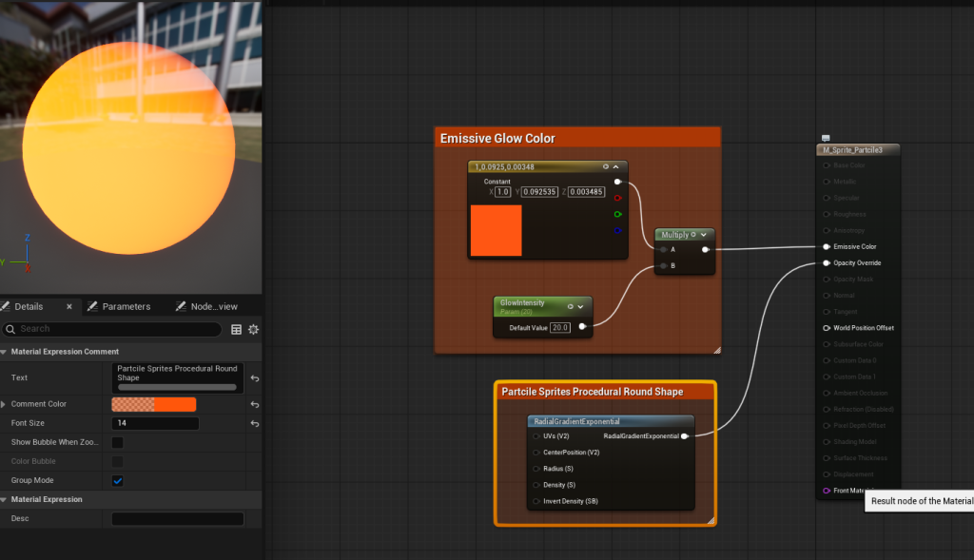974x560 pixels.
Task: Click the property matrix table icon
Action: coord(237,329)
